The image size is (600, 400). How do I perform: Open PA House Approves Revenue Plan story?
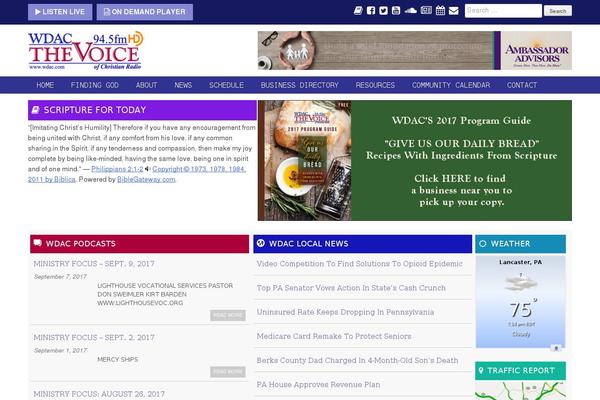pos(318,384)
